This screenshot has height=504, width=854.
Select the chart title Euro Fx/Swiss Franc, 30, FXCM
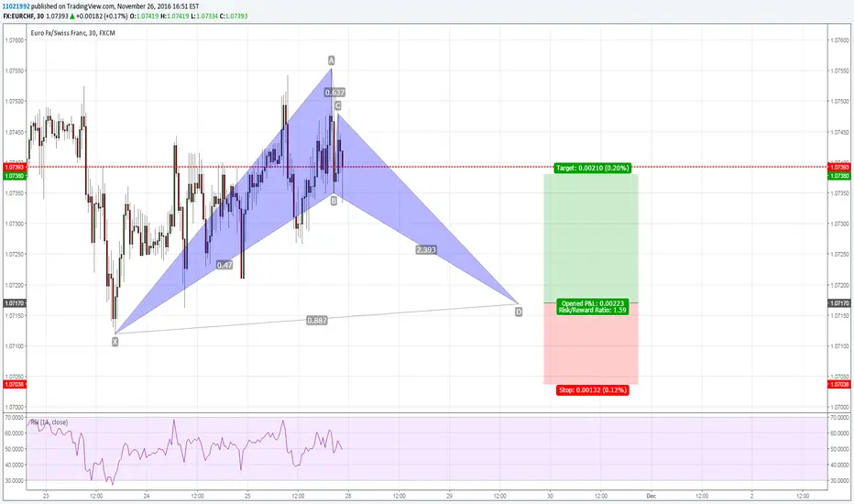(x=73, y=33)
